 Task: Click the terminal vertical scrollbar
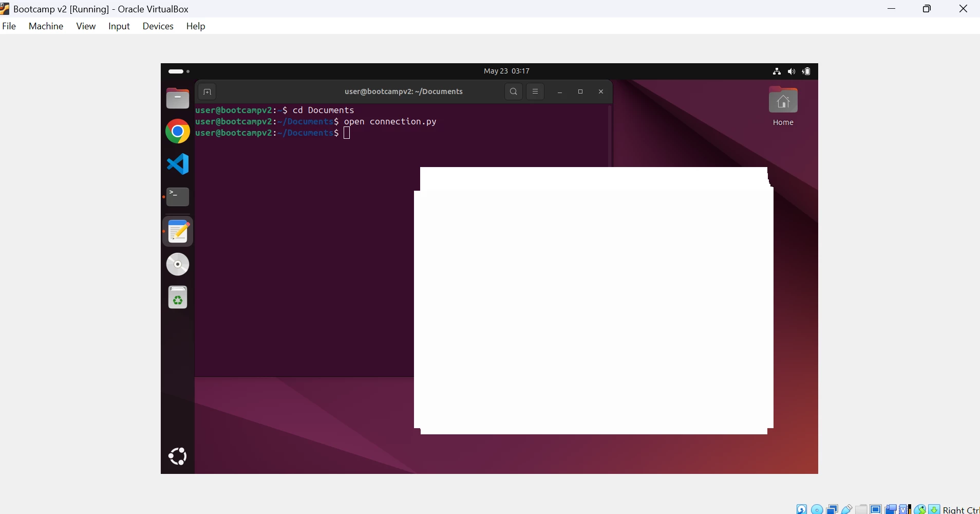[610, 136]
